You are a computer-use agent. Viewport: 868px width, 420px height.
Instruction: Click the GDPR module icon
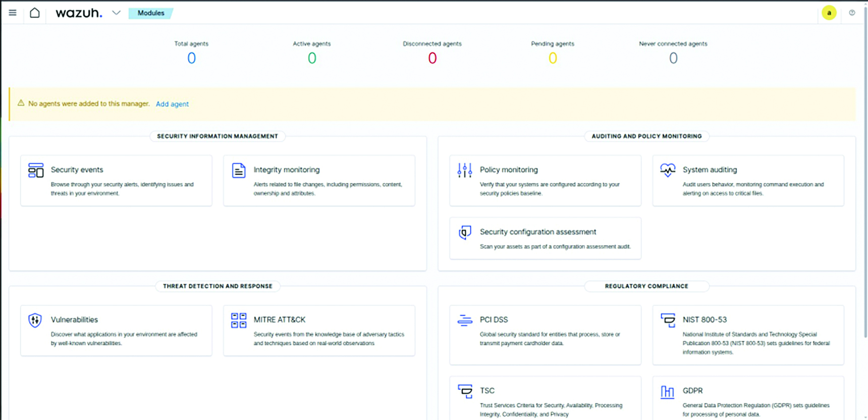[667, 392]
